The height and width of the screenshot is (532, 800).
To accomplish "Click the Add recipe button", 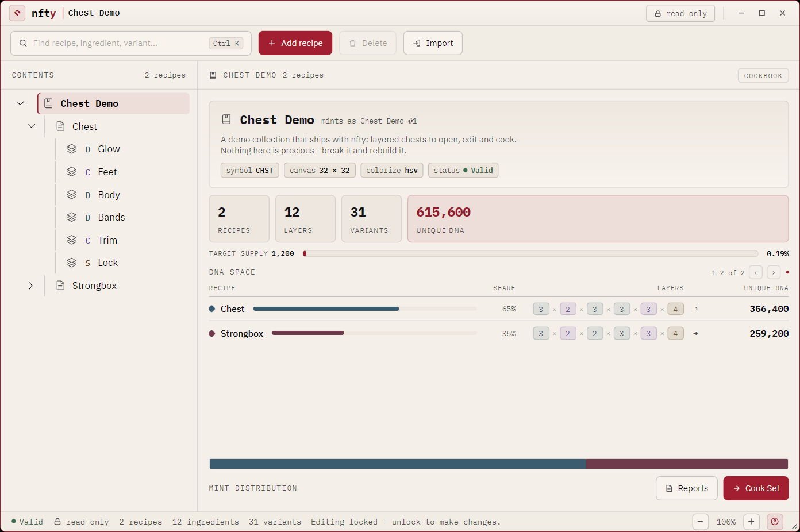I will point(295,43).
